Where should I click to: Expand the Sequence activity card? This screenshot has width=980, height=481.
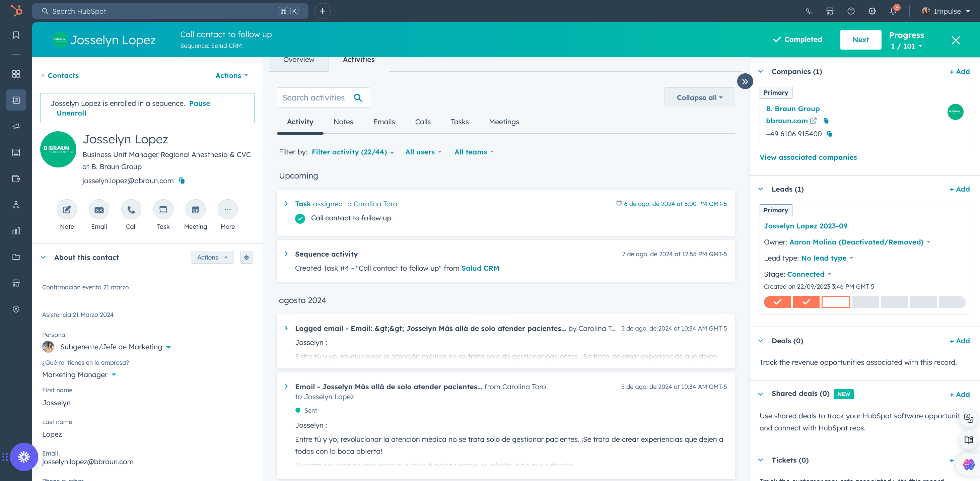pyautogui.click(x=286, y=254)
